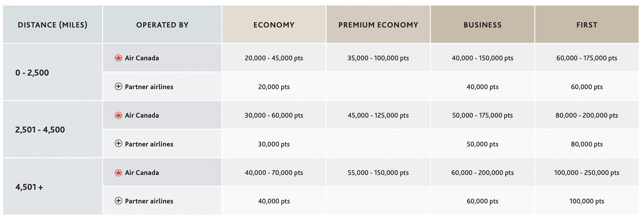Select the Economy column header
Viewport: 644px width, 218px height.
274,25
